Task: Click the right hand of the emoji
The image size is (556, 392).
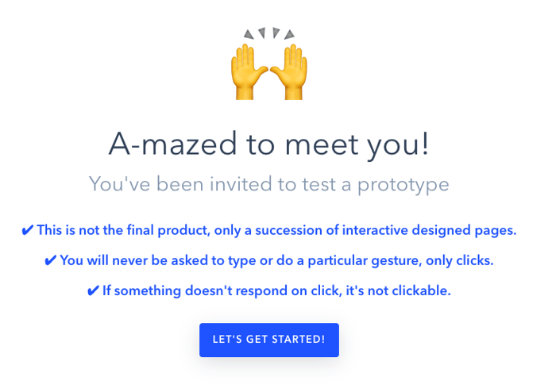Action: click(x=291, y=73)
